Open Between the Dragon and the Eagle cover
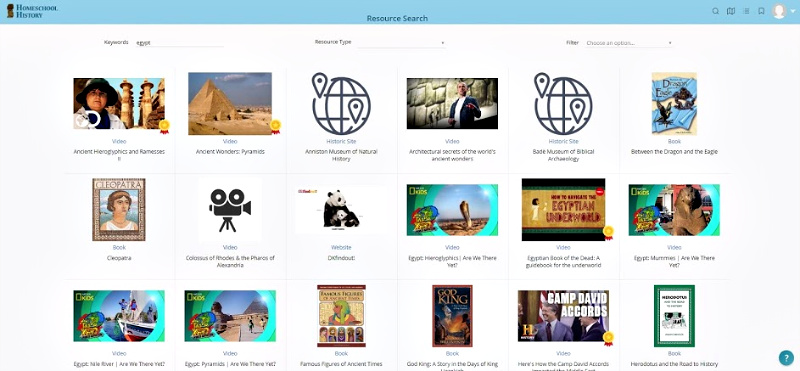This screenshot has height=371, width=800. pyautogui.click(x=674, y=103)
